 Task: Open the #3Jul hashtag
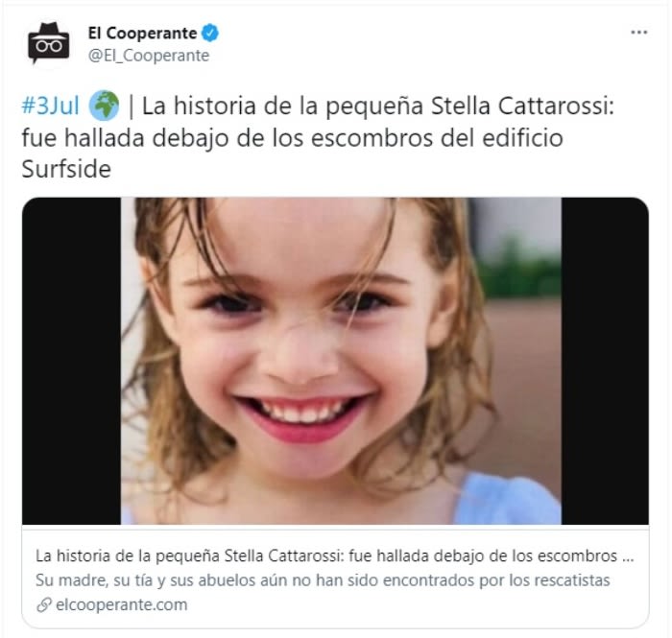(51, 106)
